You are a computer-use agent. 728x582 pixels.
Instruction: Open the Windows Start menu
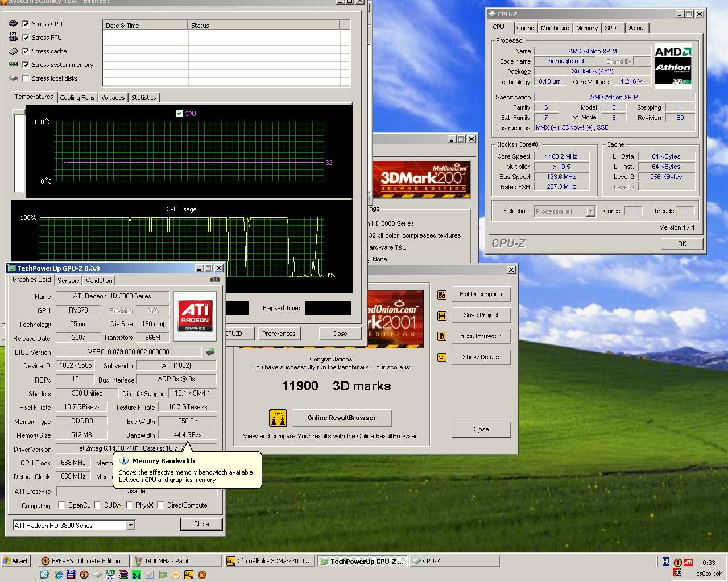pyautogui.click(x=15, y=561)
